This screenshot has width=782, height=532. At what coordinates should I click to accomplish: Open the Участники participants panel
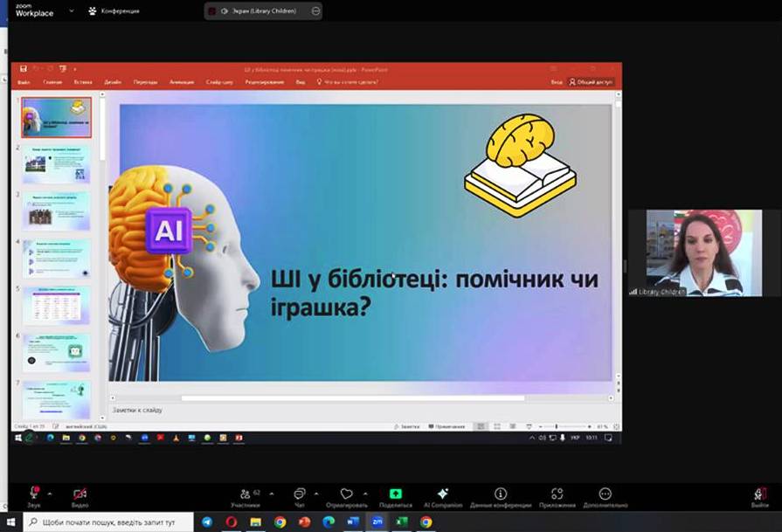click(x=245, y=494)
